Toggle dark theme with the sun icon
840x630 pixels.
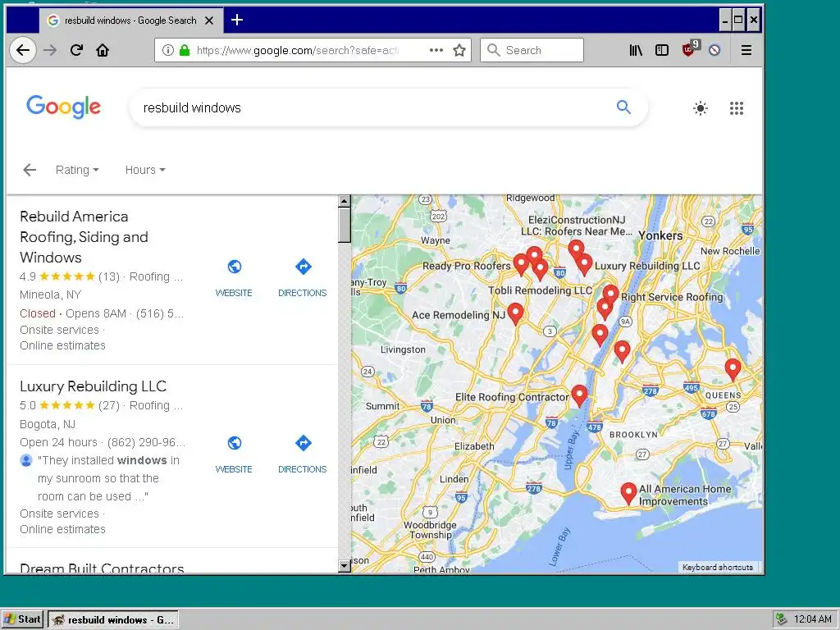click(701, 108)
